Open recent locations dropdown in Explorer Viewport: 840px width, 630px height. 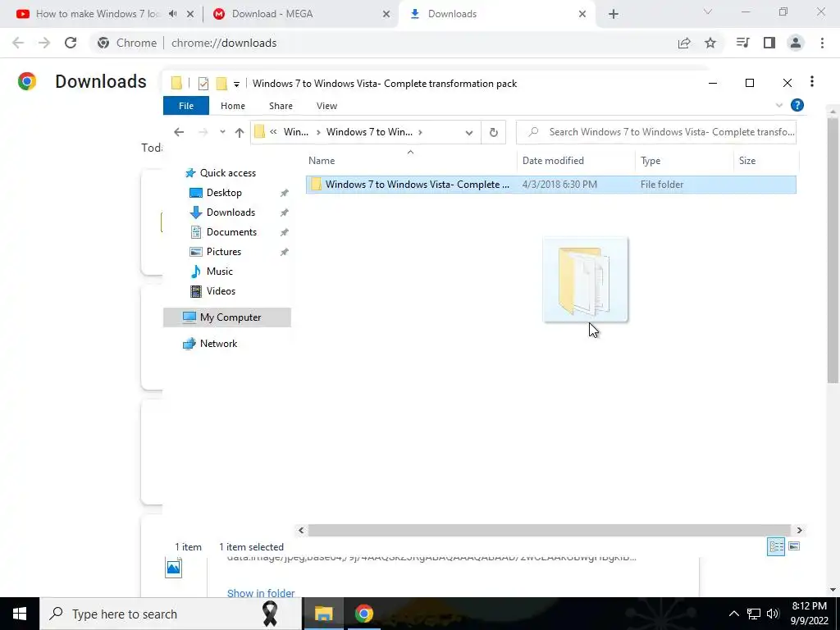222,132
